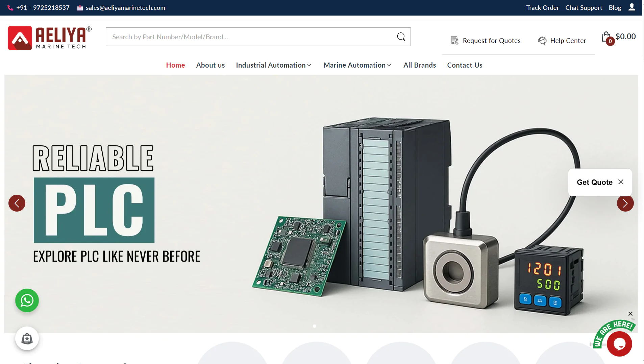Open the All Brands menu item
The width and height of the screenshot is (644, 364).
(419, 65)
